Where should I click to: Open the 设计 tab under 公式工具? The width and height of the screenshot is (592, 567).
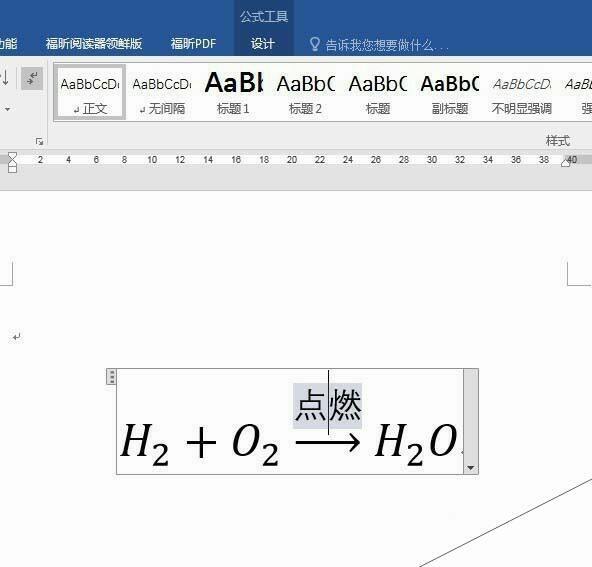point(263,44)
